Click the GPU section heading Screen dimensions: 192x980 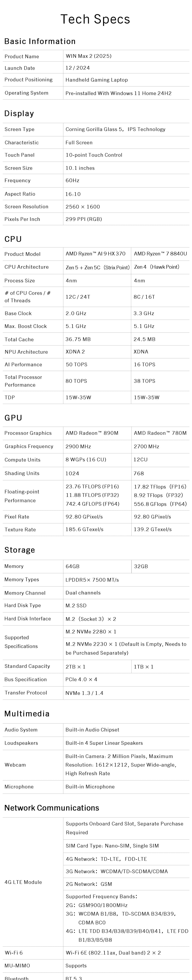pyautogui.click(x=13, y=418)
